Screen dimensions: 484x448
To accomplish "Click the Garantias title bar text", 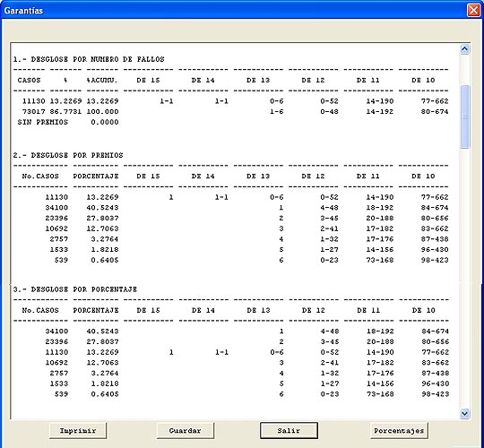I will [23, 11].
